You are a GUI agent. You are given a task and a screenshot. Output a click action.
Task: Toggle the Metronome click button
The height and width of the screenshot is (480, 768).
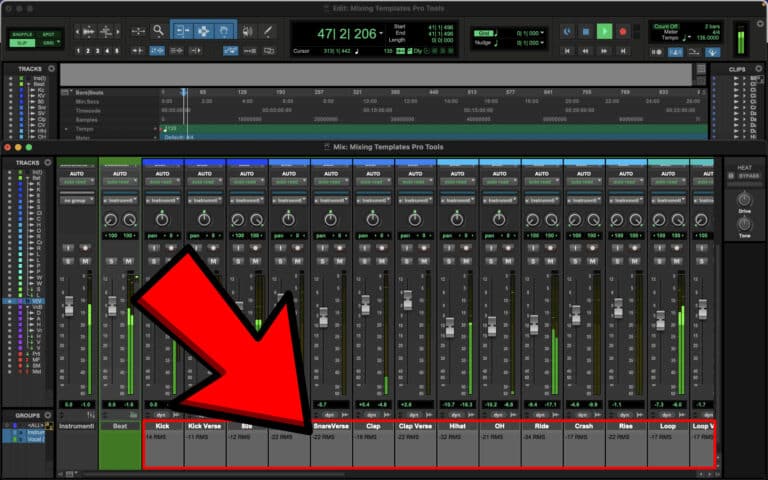pyautogui.click(x=675, y=52)
